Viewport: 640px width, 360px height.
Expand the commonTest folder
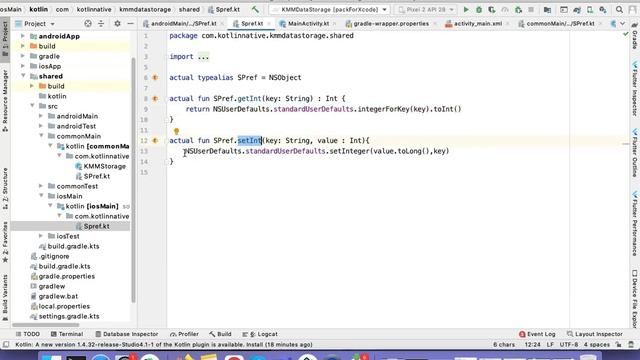(41, 186)
